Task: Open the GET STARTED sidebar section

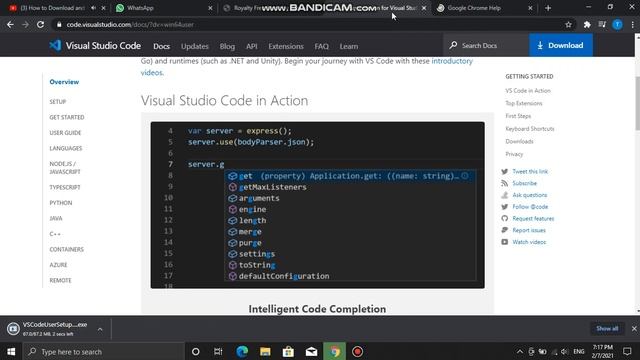Action: (x=67, y=117)
